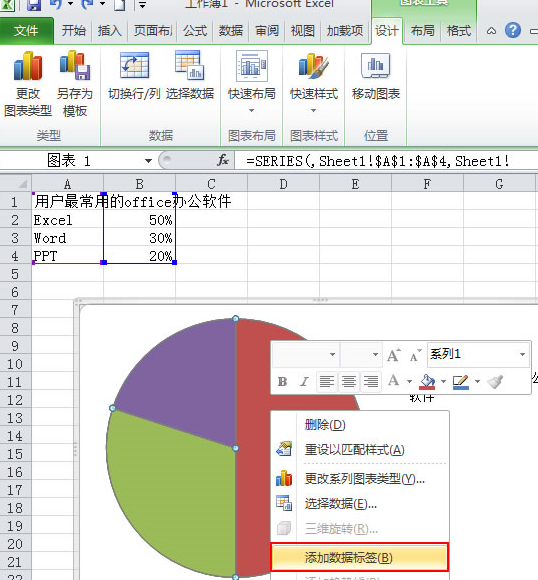
Task: Click the Save icon in quick access toolbar
Action: tap(34, 4)
